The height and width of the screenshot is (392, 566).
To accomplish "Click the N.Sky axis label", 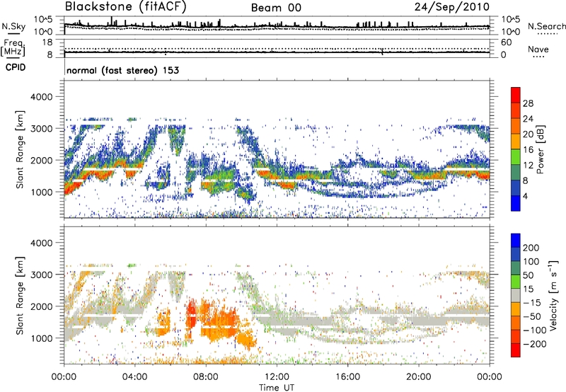I will (x=13, y=26).
